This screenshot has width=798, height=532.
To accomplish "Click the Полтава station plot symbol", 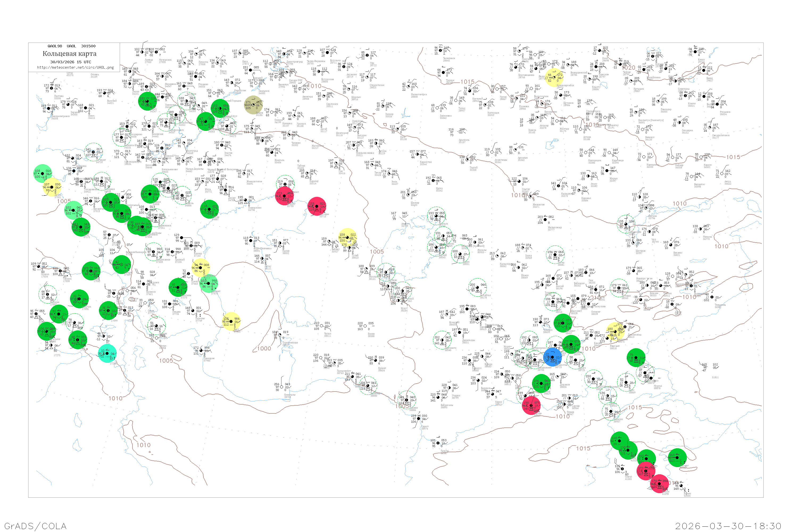I will pos(52,88).
